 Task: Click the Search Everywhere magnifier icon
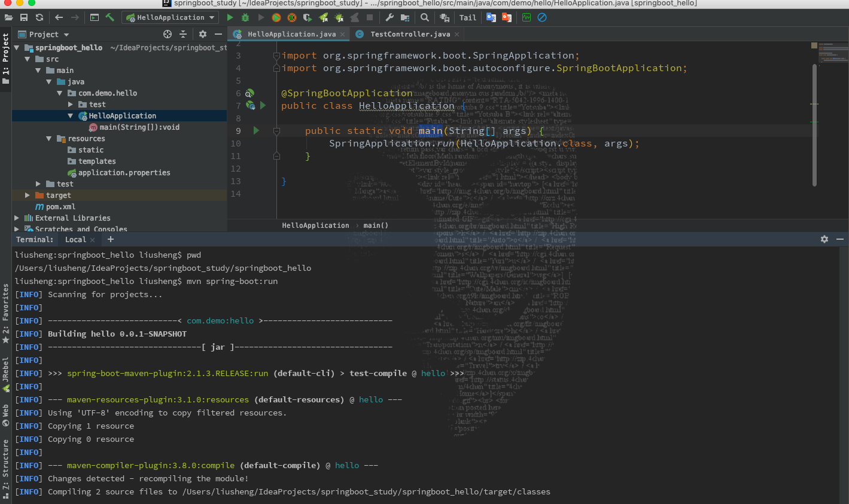[425, 17]
